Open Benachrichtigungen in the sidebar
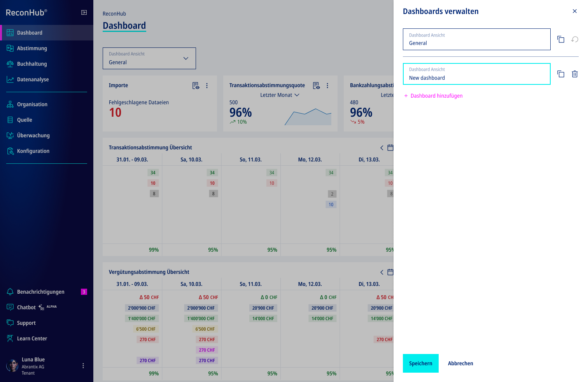 (x=40, y=292)
